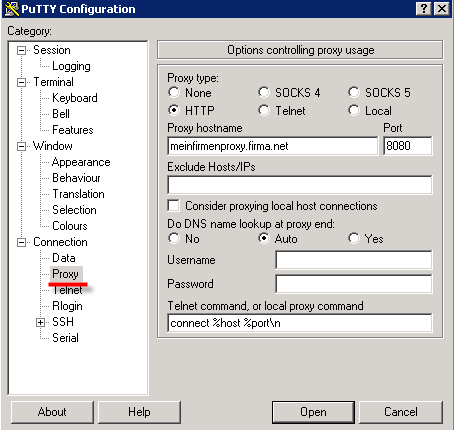Image resolution: width=454 pixels, height=430 pixels.
Task: Set DNS lookup at proxy end to Auto
Action: tap(264, 238)
